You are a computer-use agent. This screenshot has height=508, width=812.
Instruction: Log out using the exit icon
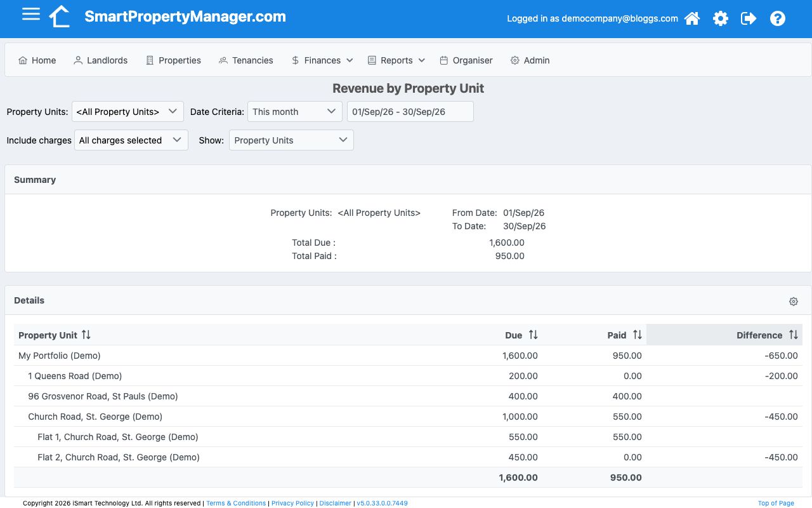click(x=749, y=18)
